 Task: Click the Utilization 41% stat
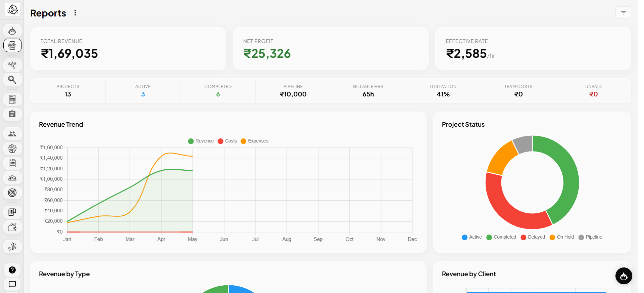tap(443, 91)
